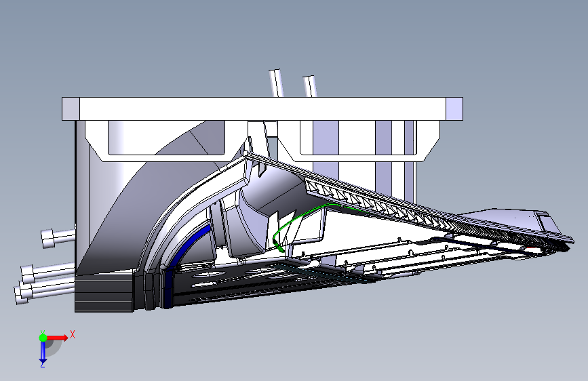Select the topmost bolt head on the left side
The height and width of the screenshot is (381, 588).
point(48,239)
